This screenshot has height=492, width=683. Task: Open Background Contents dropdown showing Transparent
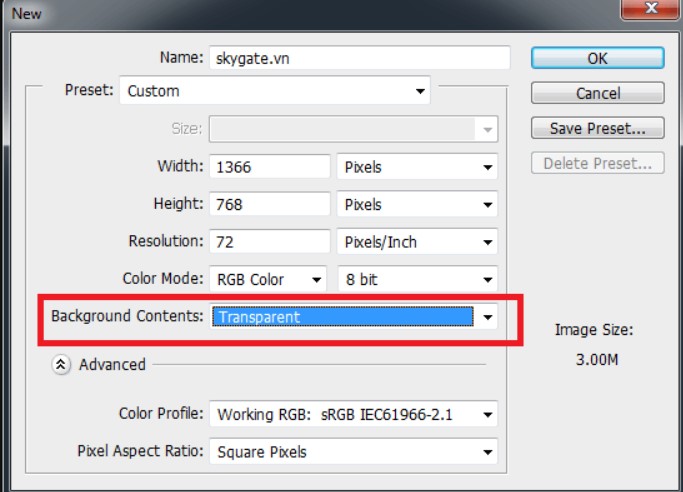(353, 317)
